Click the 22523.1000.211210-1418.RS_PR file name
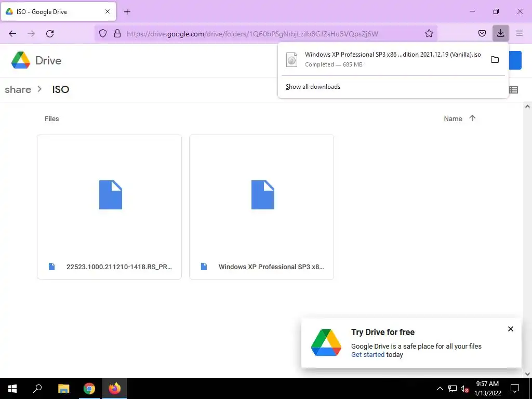This screenshot has height=399, width=532. pos(119,267)
